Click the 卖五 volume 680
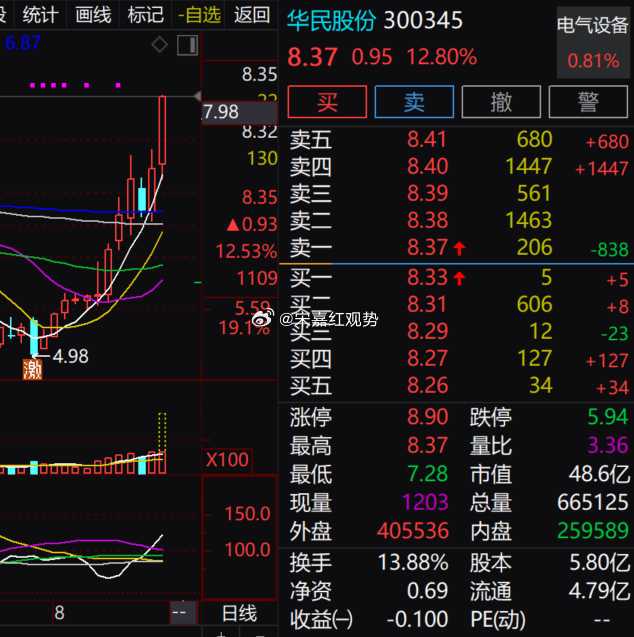 534,139
